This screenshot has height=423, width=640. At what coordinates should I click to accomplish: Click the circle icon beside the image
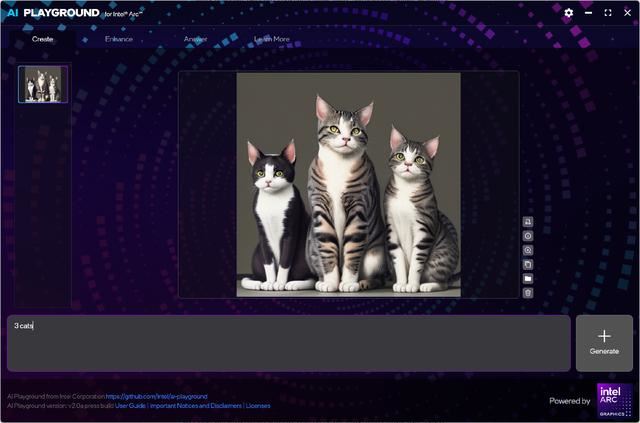(528, 236)
